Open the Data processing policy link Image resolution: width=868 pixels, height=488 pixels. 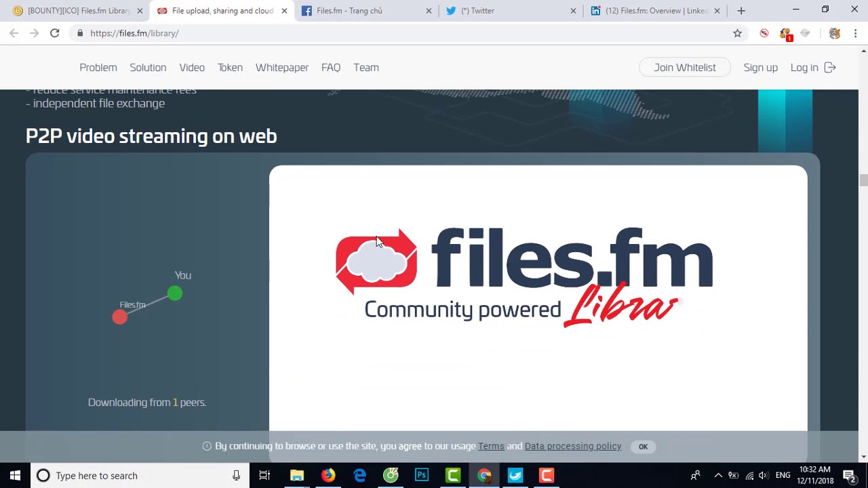pos(573,446)
